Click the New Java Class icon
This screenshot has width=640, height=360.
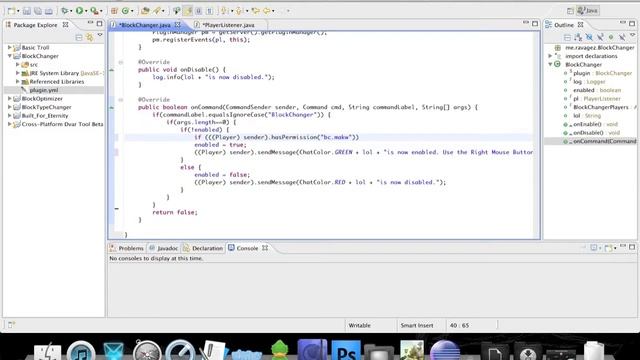pyautogui.click(x=125, y=11)
